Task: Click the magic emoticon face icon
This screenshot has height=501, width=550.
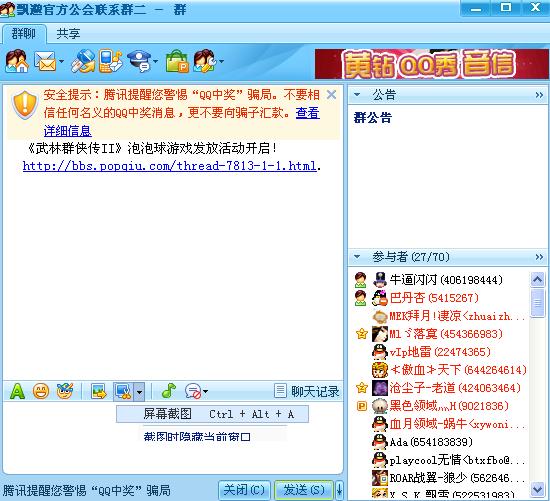Action: [x=65, y=391]
